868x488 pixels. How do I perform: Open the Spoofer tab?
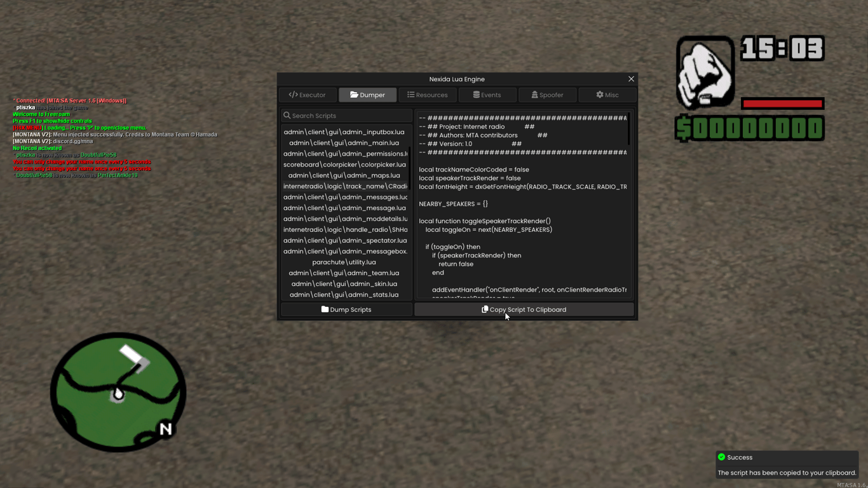547,95
